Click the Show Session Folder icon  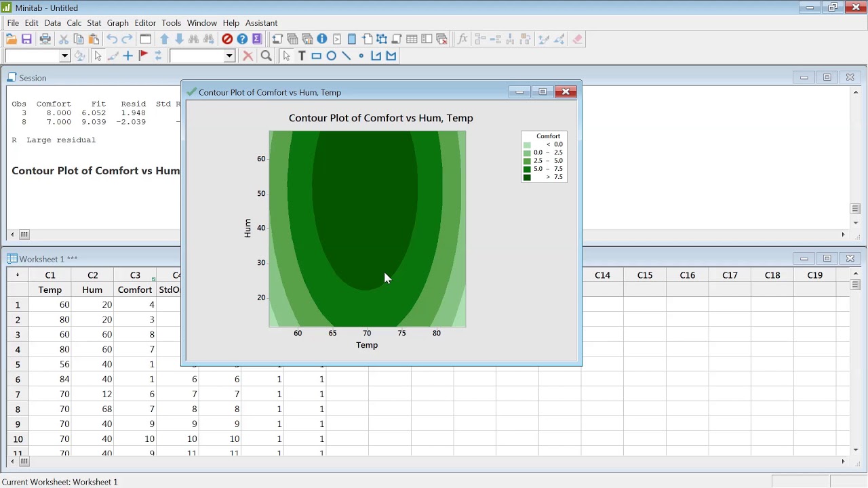[x=277, y=39]
